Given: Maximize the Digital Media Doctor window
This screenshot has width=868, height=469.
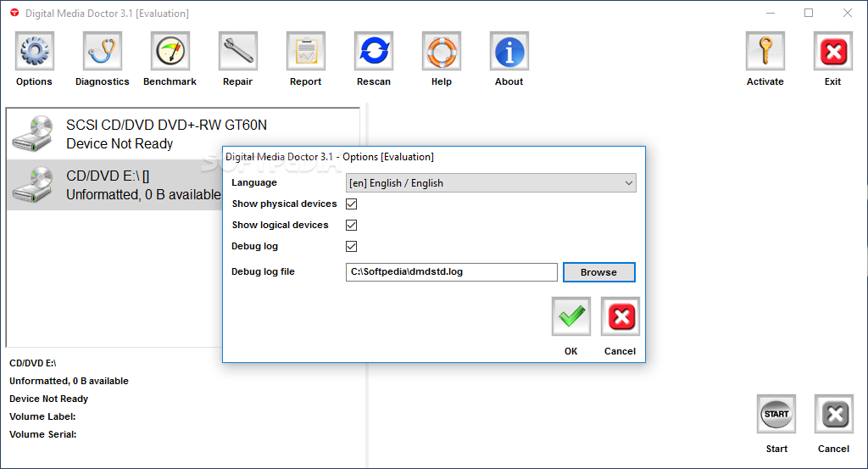Looking at the screenshot, I should (809, 13).
